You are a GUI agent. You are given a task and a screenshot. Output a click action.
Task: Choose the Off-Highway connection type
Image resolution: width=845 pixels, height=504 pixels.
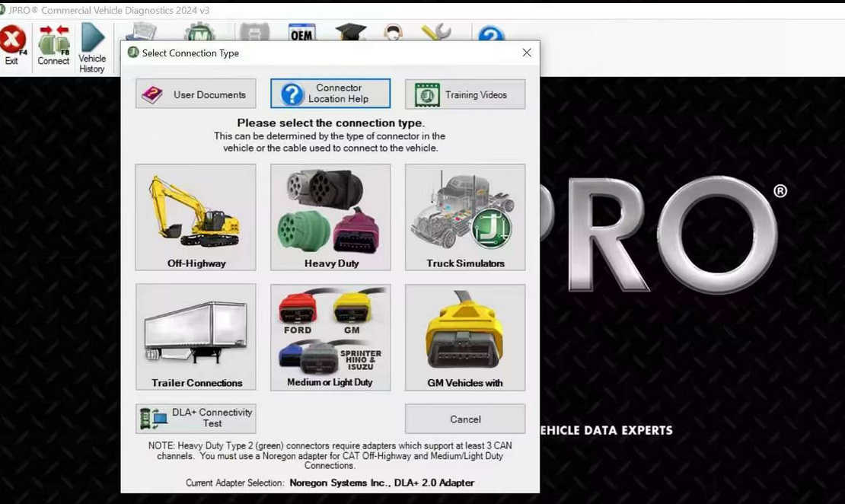pyautogui.click(x=195, y=217)
